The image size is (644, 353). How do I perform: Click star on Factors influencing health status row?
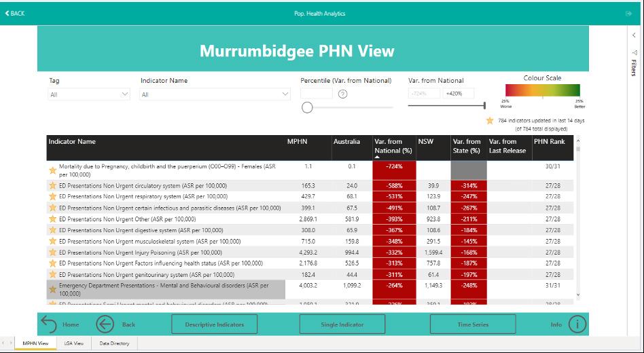pyautogui.click(x=52, y=263)
